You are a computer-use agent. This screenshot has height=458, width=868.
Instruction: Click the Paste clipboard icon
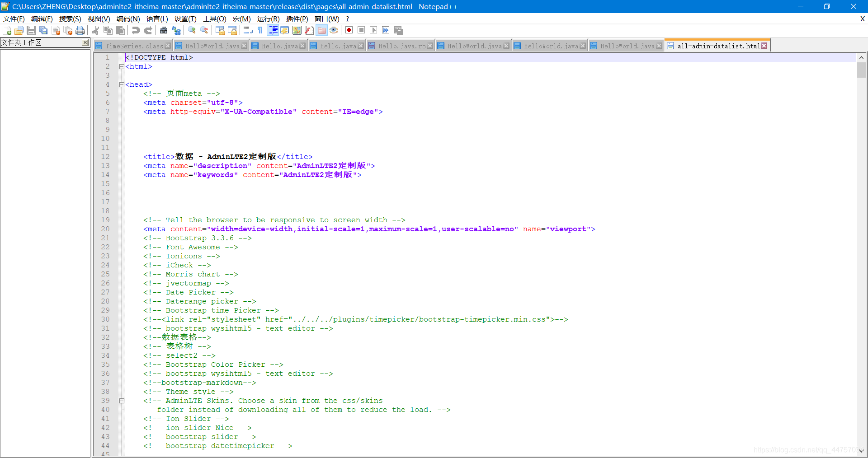pyautogui.click(x=120, y=30)
